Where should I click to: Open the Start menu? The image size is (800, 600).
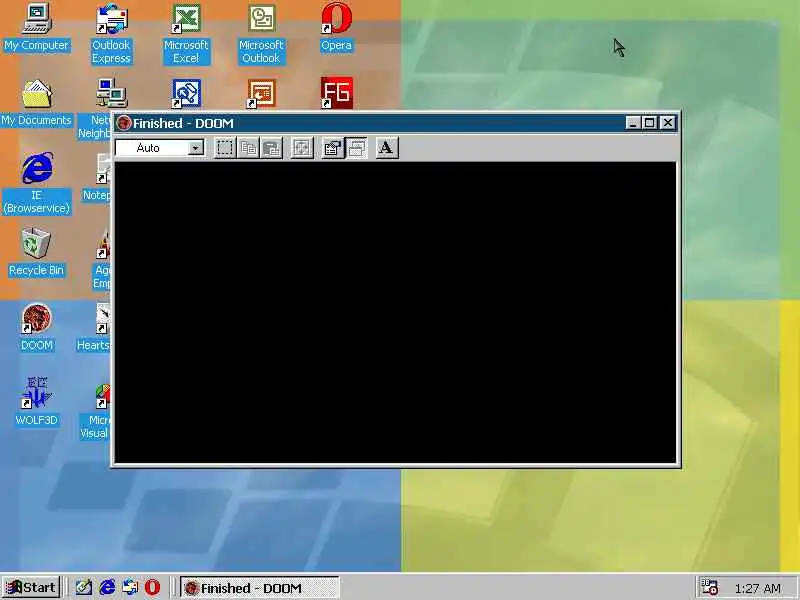(31, 588)
